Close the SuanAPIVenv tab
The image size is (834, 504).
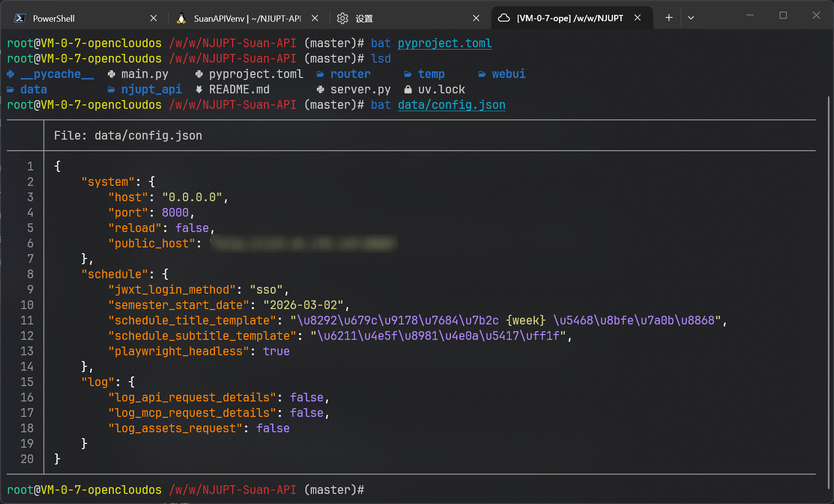coord(315,18)
